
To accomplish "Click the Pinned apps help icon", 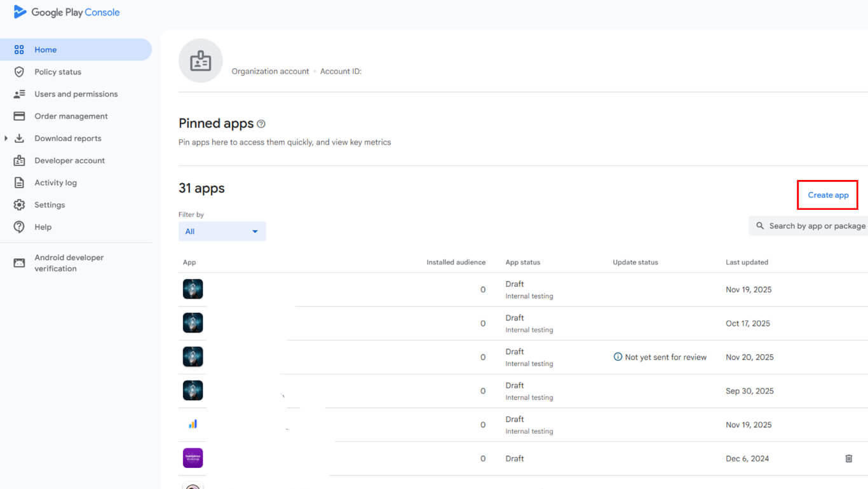I will point(261,124).
